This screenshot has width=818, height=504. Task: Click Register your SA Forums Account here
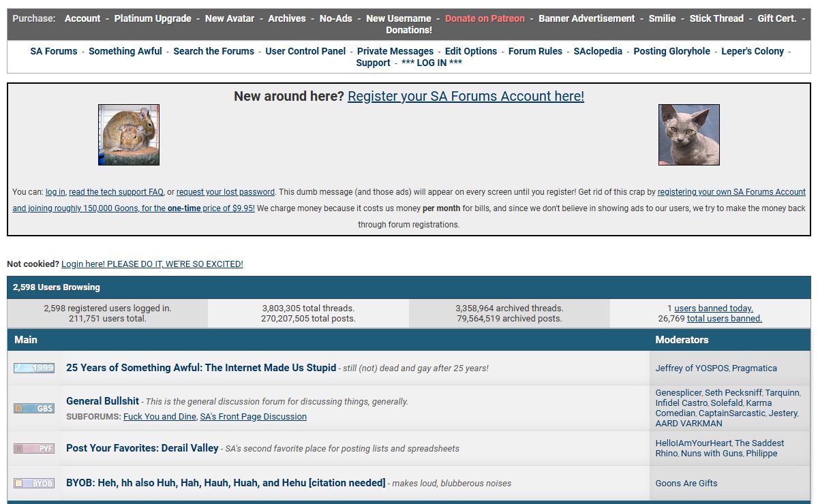pyautogui.click(x=466, y=96)
